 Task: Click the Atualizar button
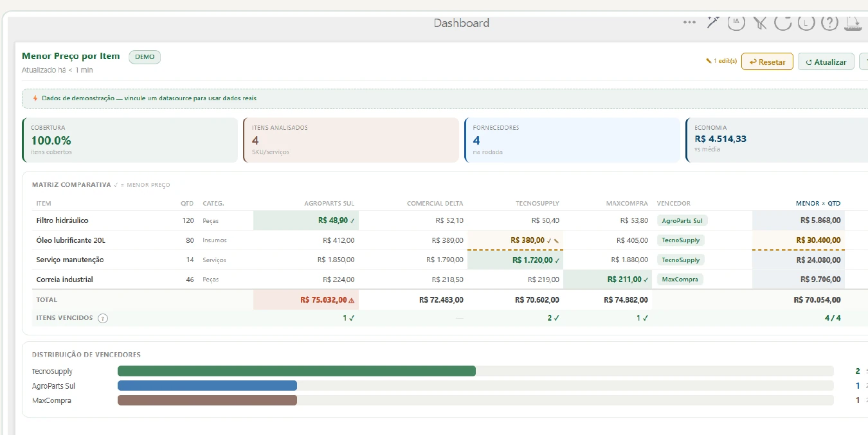(x=826, y=62)
